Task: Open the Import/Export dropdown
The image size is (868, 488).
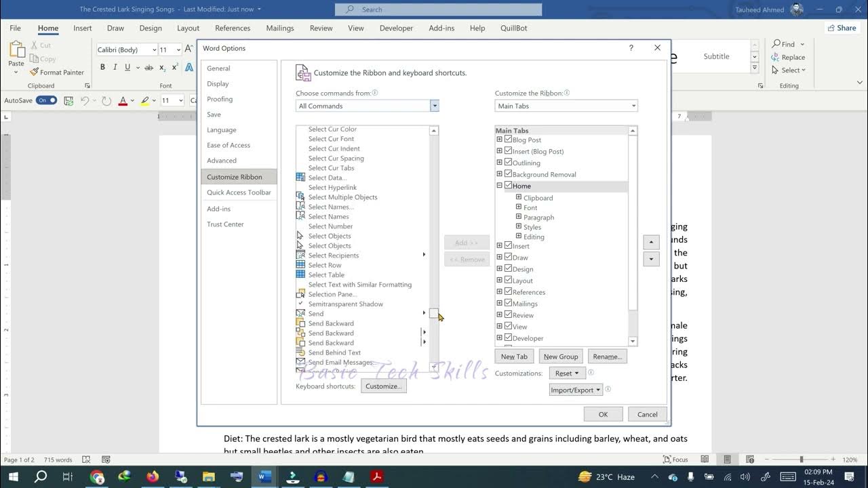Action: (576, 390)
